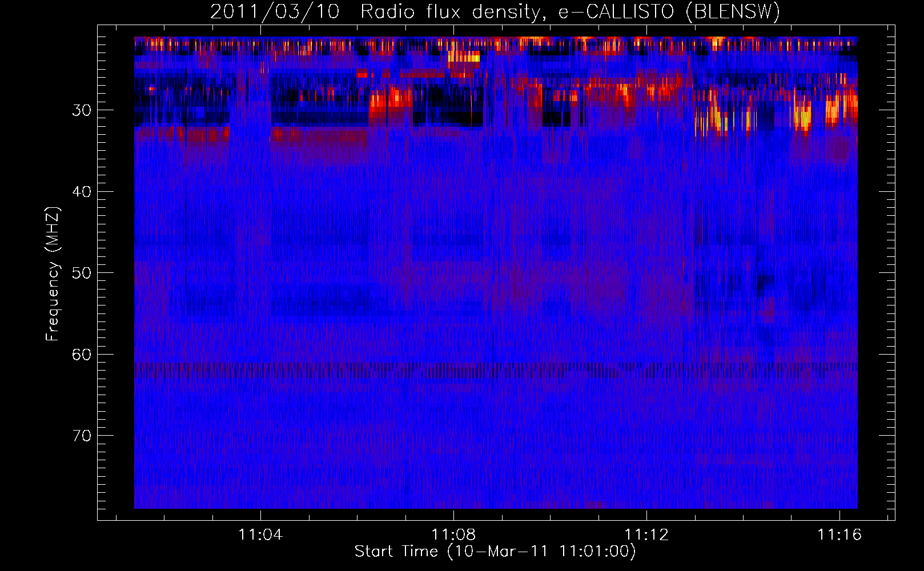Click the 50 MHz frequency tick label

[x=82, y=273]
